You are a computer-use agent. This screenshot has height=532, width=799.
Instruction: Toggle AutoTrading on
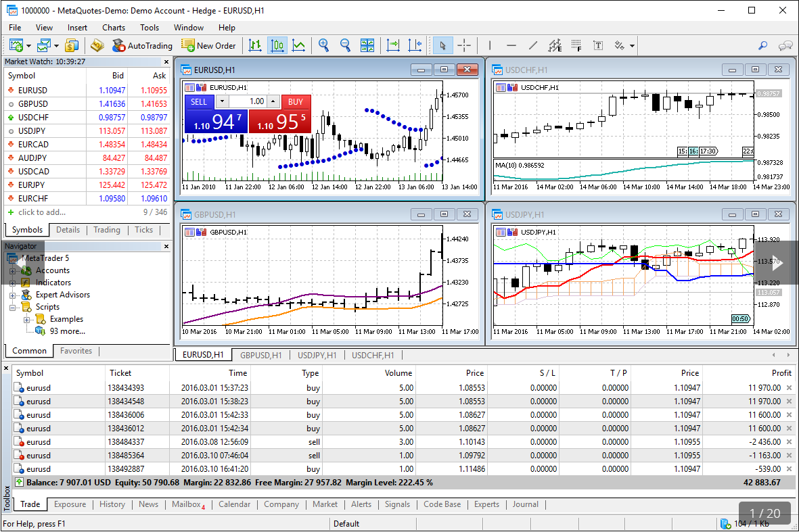pyautogui.click(x=143, y=45)
